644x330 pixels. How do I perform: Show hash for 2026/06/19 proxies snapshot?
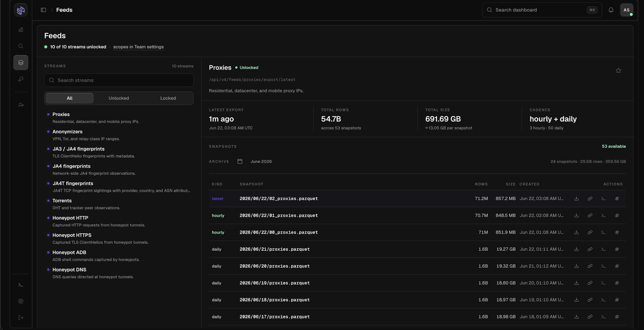(617, 283)
